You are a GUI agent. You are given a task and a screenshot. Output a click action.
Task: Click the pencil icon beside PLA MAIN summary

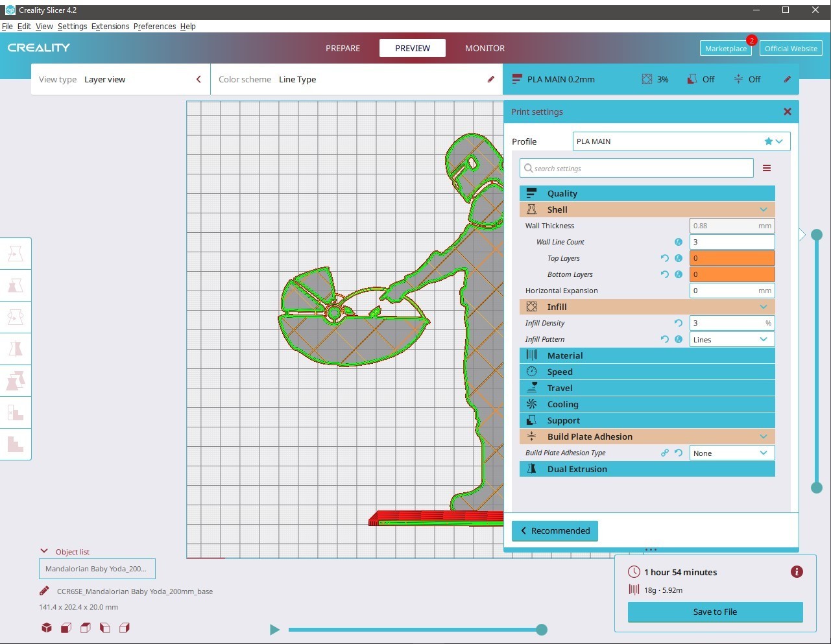pos(787,79)
